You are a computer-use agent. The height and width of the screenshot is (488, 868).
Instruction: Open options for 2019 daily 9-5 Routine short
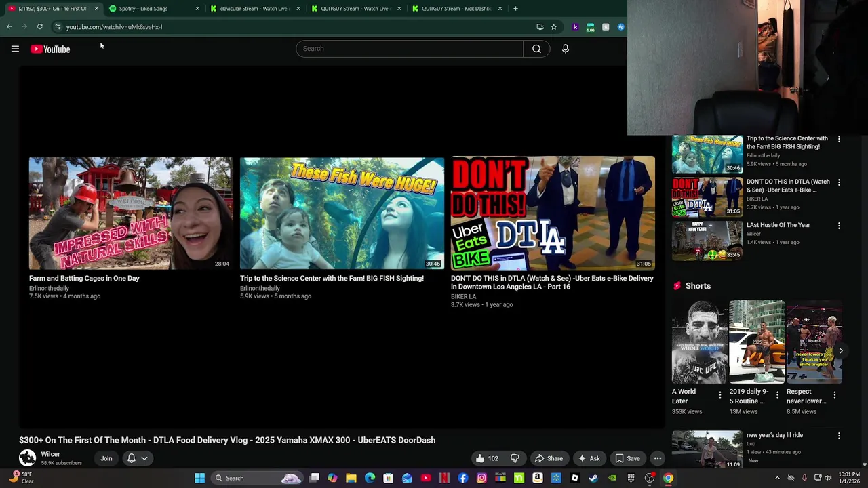point(777,395)
